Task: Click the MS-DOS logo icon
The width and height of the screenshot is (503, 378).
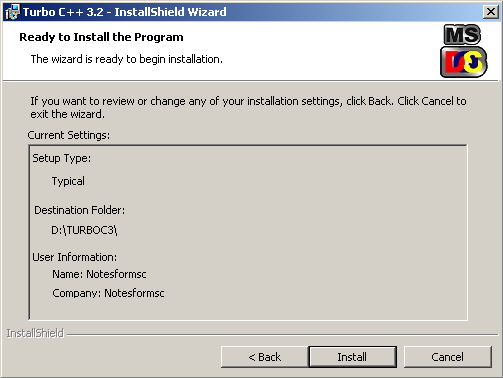Action: pos(464,51)
